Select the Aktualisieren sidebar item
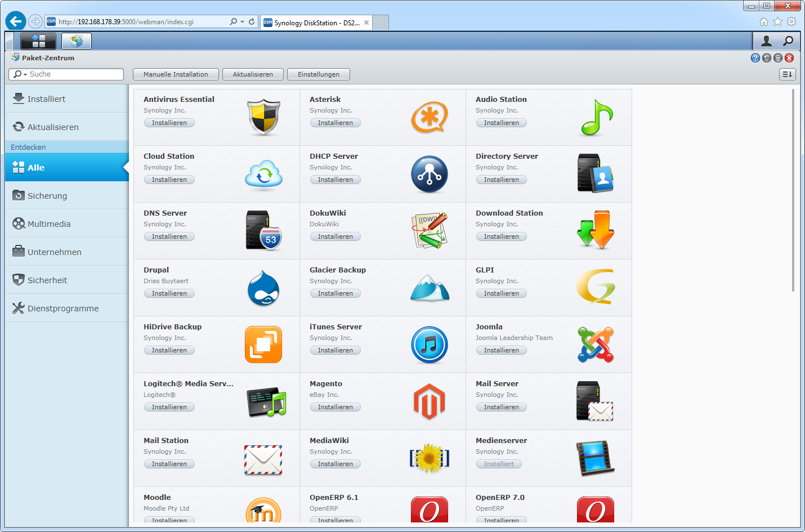This screenshot has width=805, height=532. tap(67, 127)
